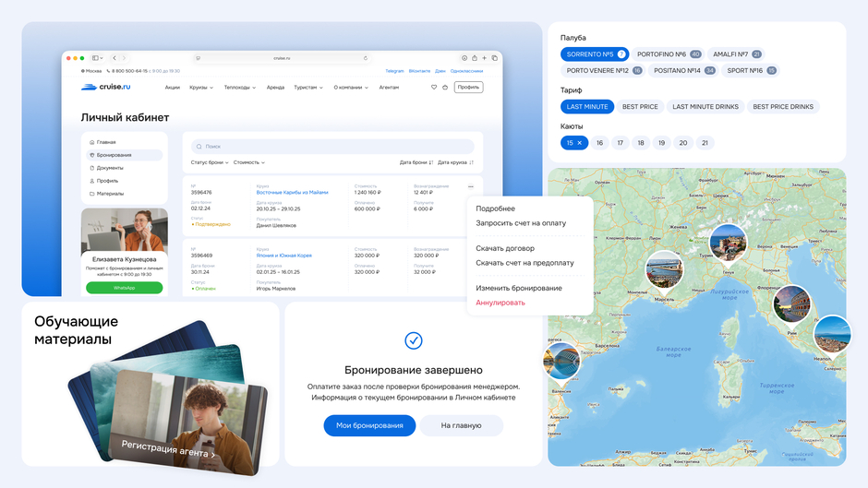
Task: Select cabin number 18
Action: pos(641,143)
